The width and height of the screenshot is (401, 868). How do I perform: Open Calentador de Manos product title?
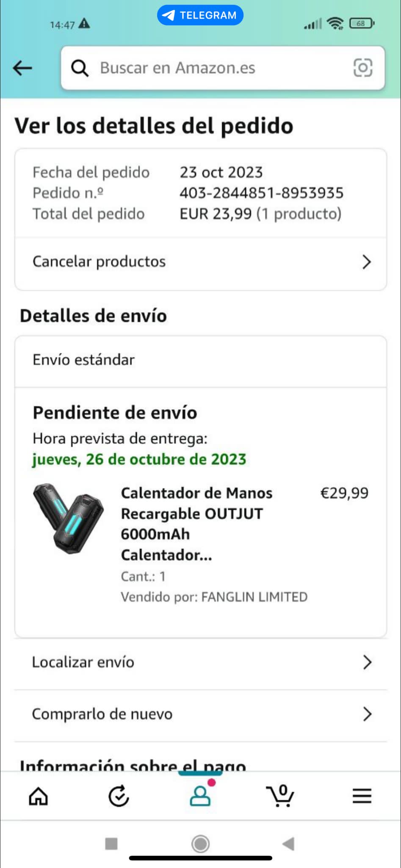click(x=197, y=524)
